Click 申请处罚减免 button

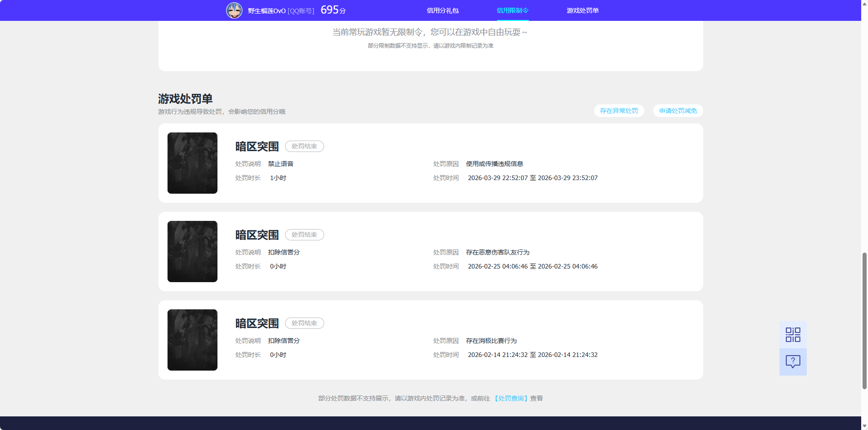tap(678, 111)
